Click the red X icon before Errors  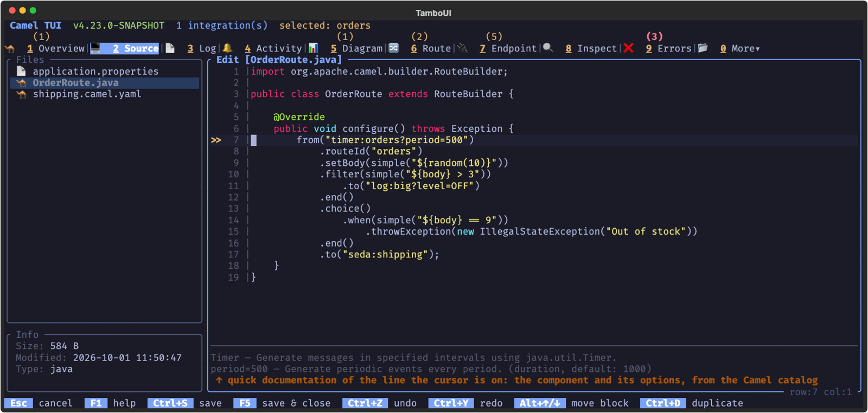tap(628, 48)
